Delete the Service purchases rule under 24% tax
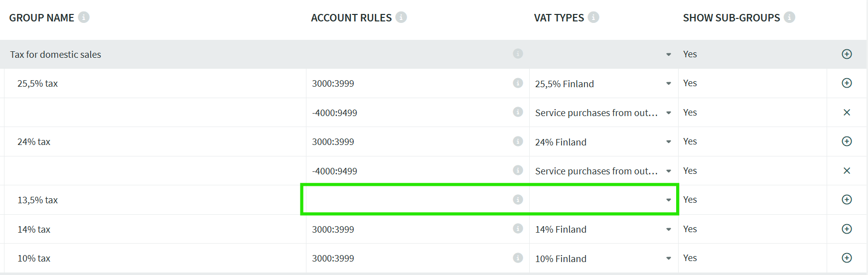Image resolution: width=868 pixels, height=275 pixels. (847, 171)
